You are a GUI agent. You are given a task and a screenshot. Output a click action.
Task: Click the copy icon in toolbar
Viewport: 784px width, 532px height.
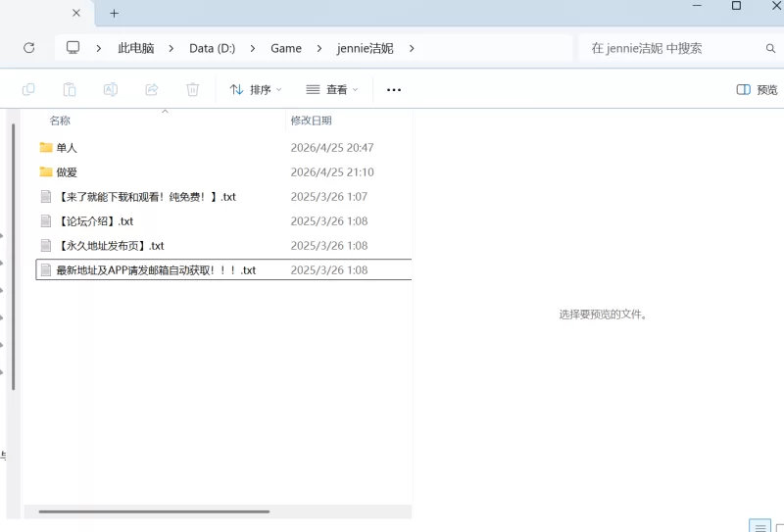28,89
